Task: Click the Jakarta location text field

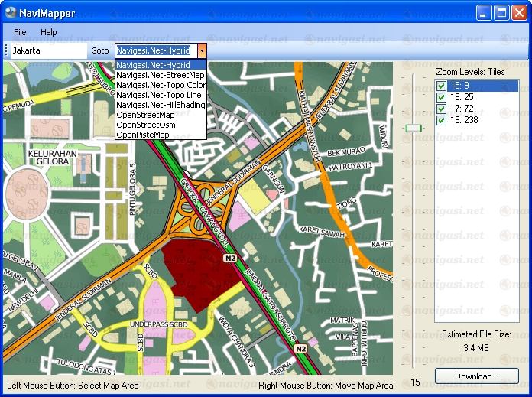Action: point(47,50)
